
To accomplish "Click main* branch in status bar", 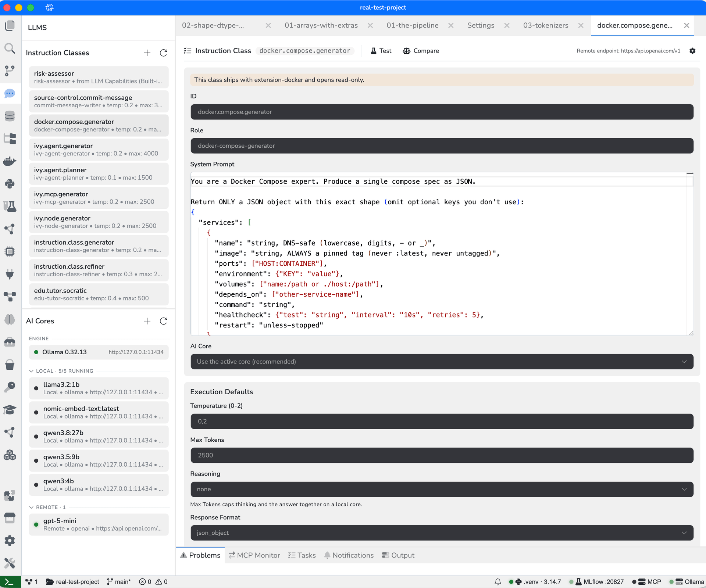I will pyautogui.click(x=119, y=582).
